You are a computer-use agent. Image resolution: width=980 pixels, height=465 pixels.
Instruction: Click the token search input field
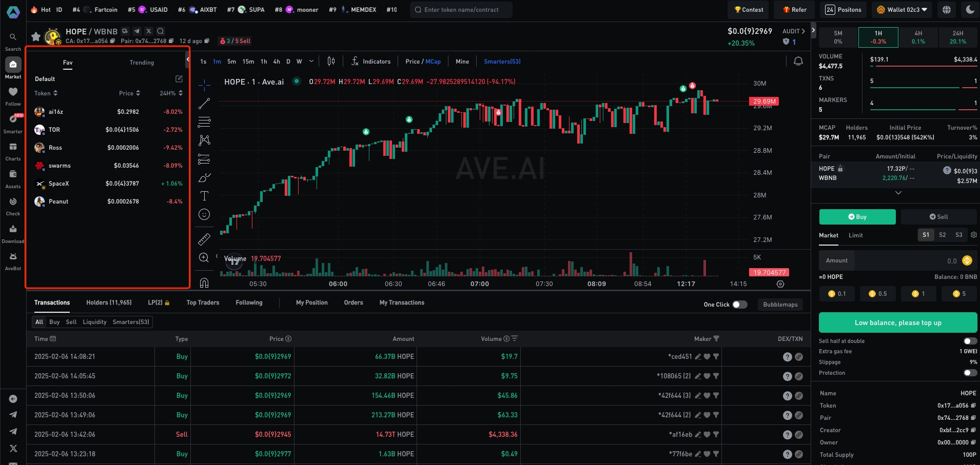pos(461,10)
